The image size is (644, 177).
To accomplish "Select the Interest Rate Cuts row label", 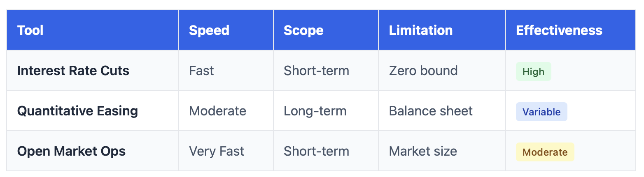I will point(73,71).
